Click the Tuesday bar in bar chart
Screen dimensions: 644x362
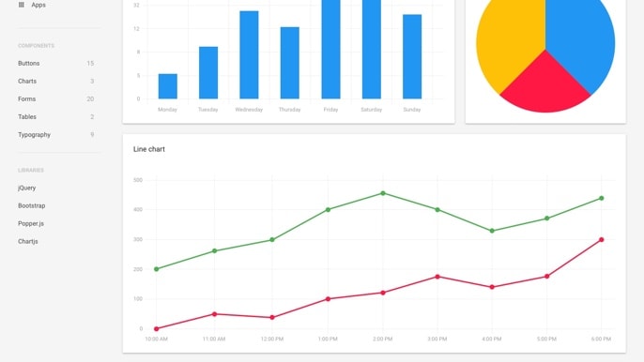click(208, 72)
